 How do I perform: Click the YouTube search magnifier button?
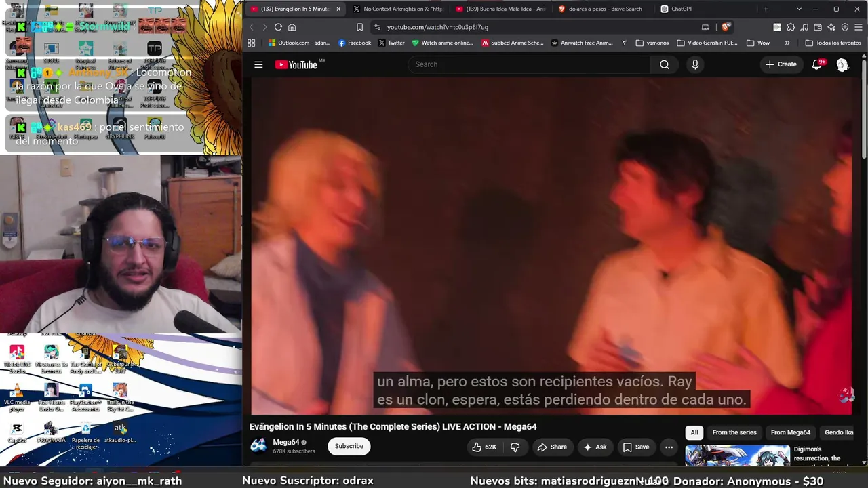(665, 64)
